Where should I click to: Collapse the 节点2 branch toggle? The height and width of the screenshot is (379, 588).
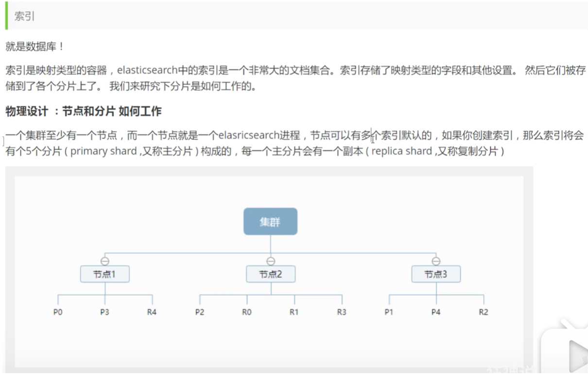271,261
